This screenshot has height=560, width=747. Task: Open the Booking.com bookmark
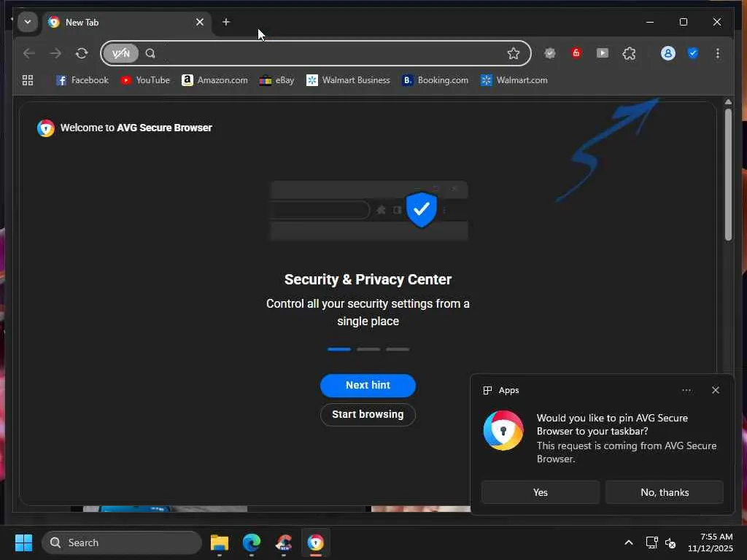coord(436,80)
